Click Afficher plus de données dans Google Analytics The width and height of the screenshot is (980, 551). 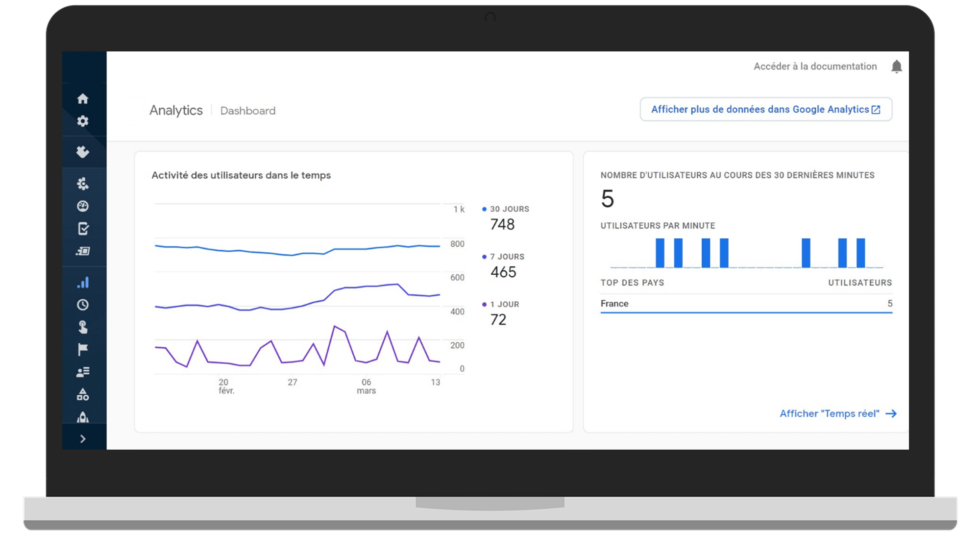pos(765,109)
